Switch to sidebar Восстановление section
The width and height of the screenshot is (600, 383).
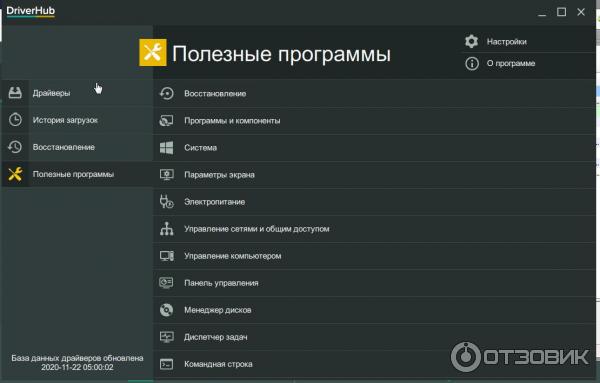pyautogui.click(x=77, y=147)
